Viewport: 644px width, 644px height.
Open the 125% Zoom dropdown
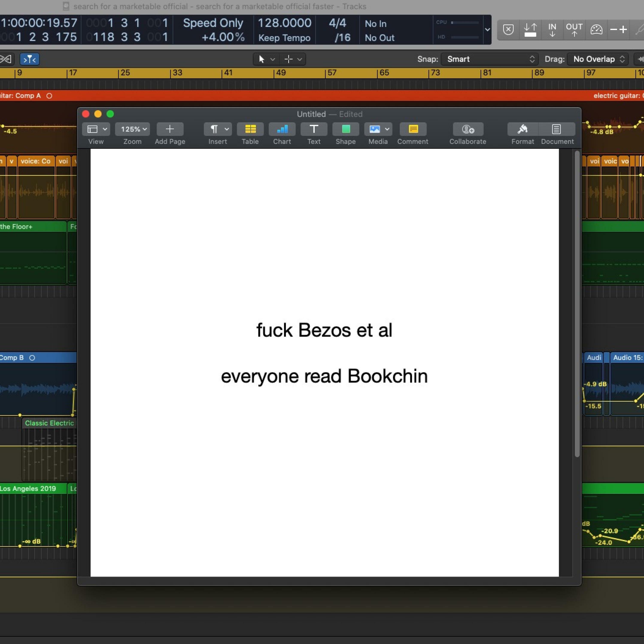point(132,129)
